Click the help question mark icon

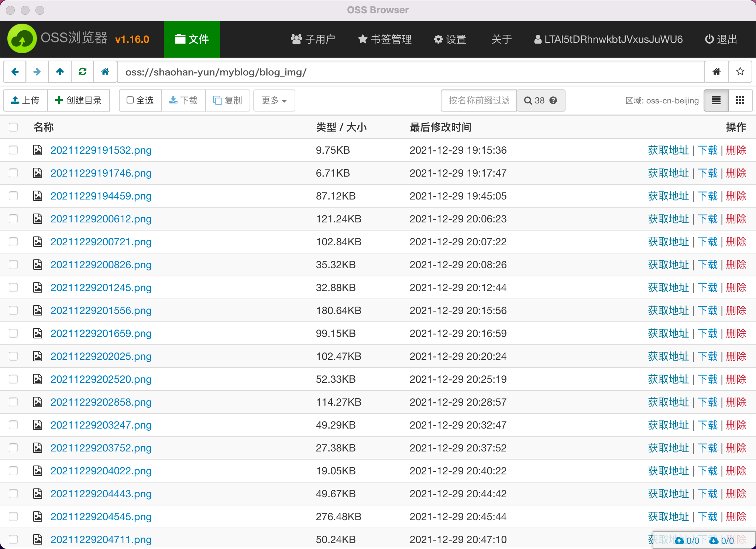pos(553,100)
